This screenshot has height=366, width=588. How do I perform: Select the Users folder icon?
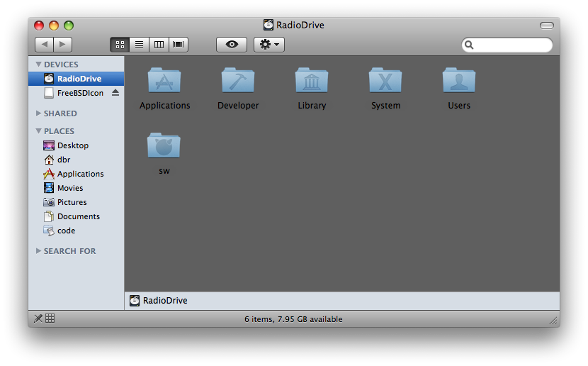click(459, 80)
